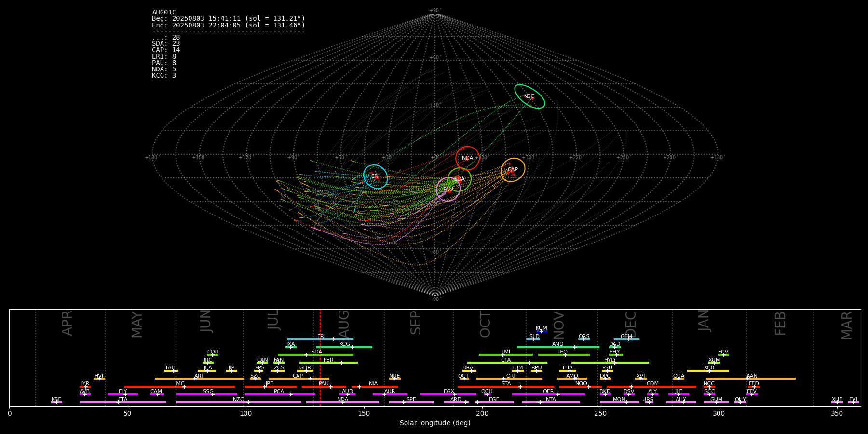Click the pink PAU radiant circle on the map
The width and height of the screenshot is (868, 434).
(448, 190)
